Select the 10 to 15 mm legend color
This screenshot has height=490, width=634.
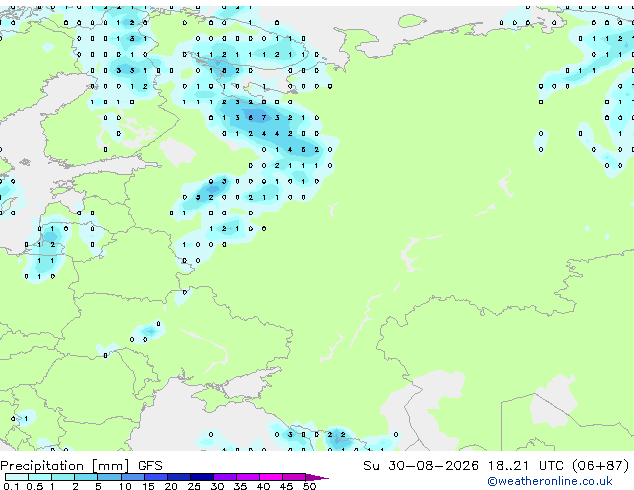tap(133, 477)
